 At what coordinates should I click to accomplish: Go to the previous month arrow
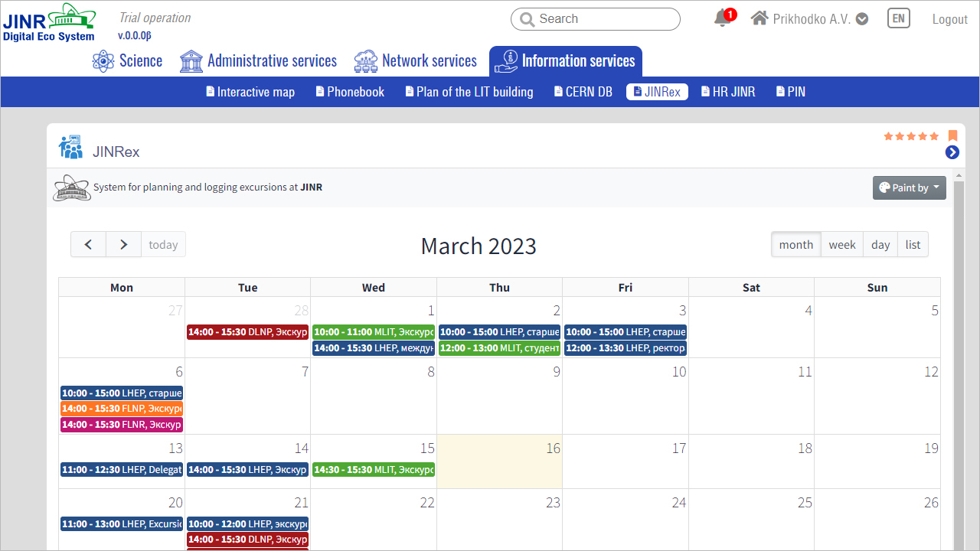coord(89,245)
